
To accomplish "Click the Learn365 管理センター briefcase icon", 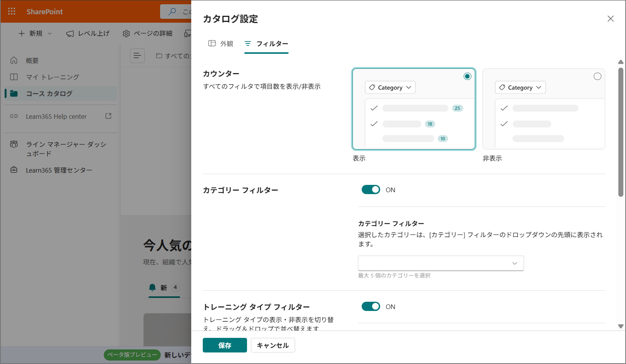I will point(14,170).
